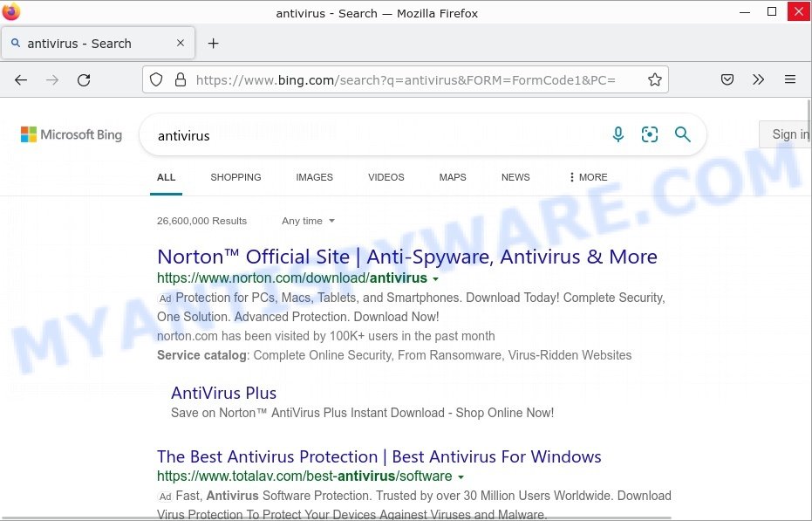Open the Any time filter dropdown
Viewport: 812px width, 521px height.
(308, 221)
